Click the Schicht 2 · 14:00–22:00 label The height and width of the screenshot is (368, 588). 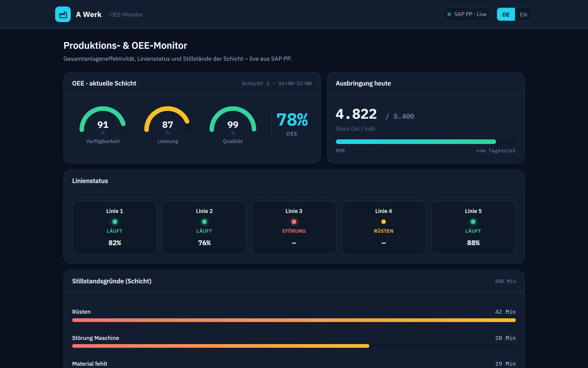(277, 83)
